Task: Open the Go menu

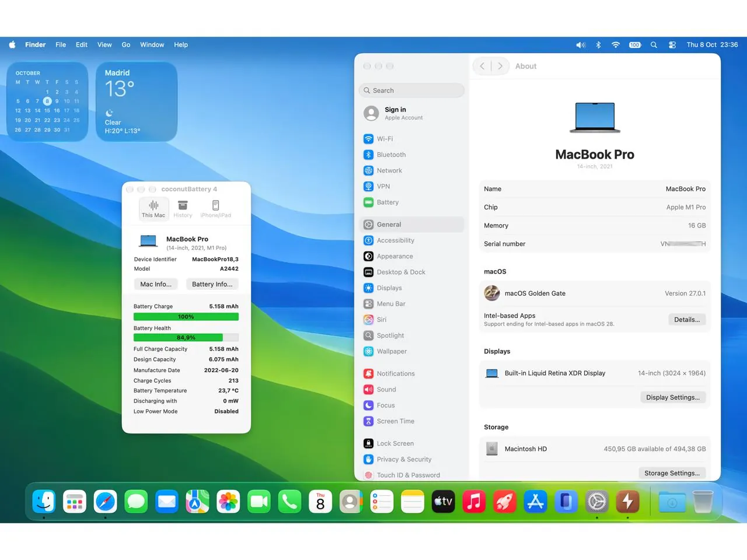Action: (x=126, y=45)
